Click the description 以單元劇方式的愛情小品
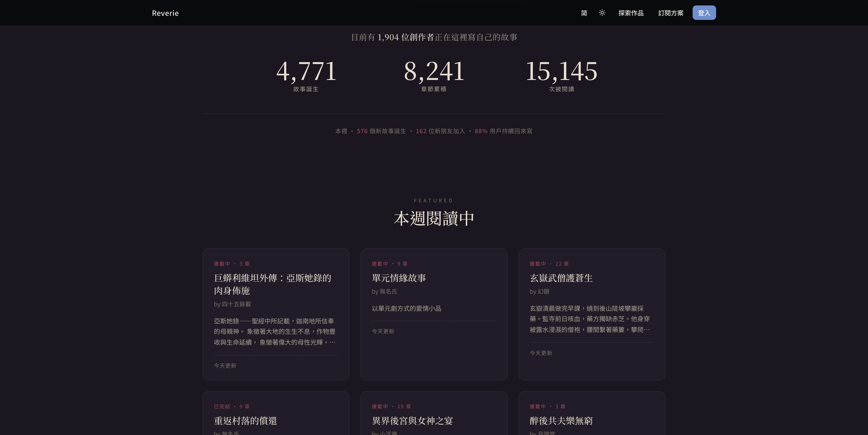This screenshot has width=868, height=435. (x=406, y=308)
